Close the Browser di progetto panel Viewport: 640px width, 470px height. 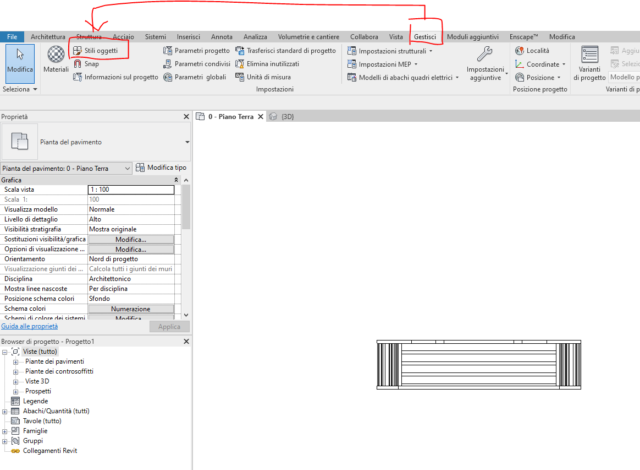point(186,341)
